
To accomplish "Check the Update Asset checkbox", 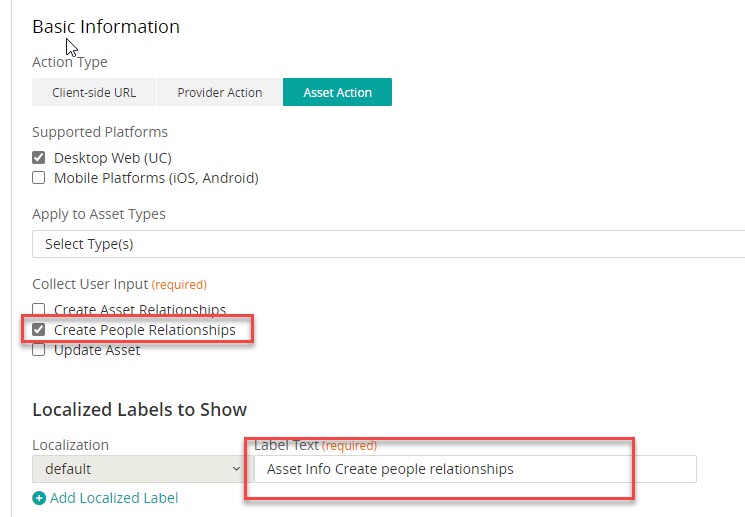I will pyautogui.click(x=39, y=350).
